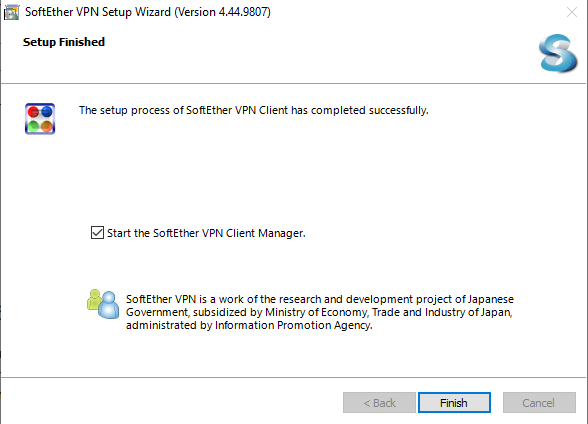Click the blue SoftEther S logo
588x424 pixels.
tap(558, 53)
